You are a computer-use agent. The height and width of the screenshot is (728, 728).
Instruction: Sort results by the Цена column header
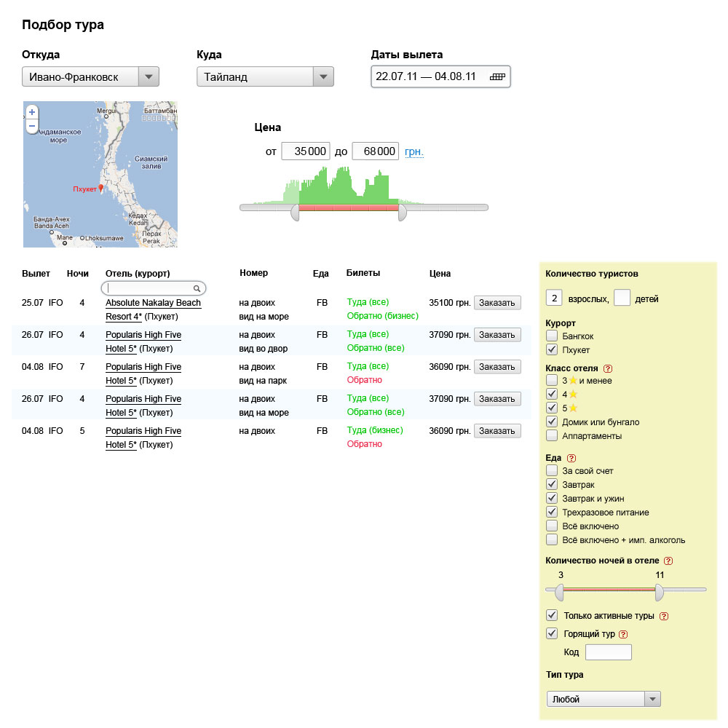[x=440, y=274]
